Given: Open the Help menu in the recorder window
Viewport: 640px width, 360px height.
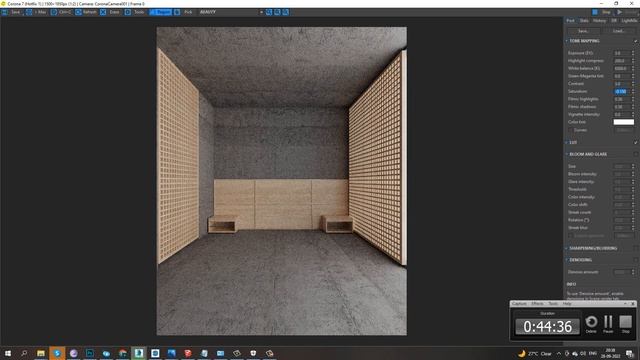Looking at the screenshot, I should coord(567,304).
